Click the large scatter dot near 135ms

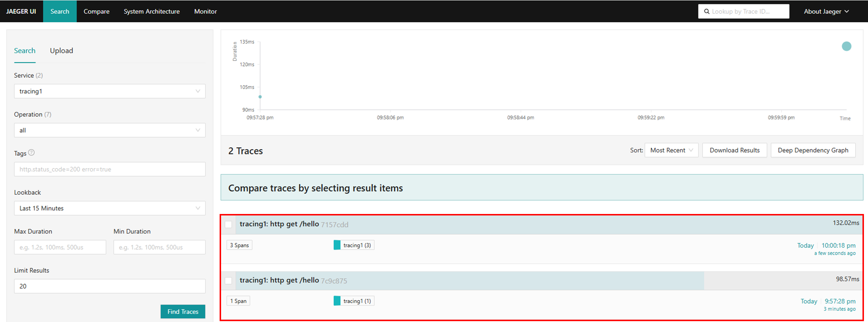(847, 46)
